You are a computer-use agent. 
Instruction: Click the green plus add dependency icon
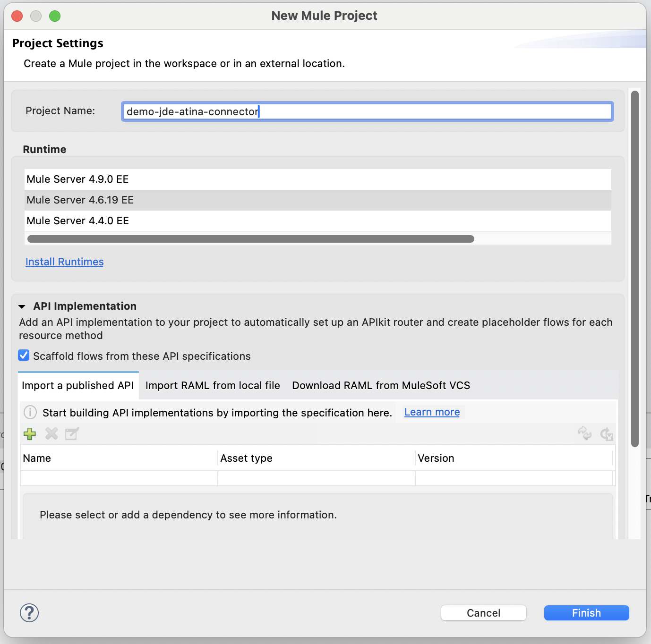[30, 433]
